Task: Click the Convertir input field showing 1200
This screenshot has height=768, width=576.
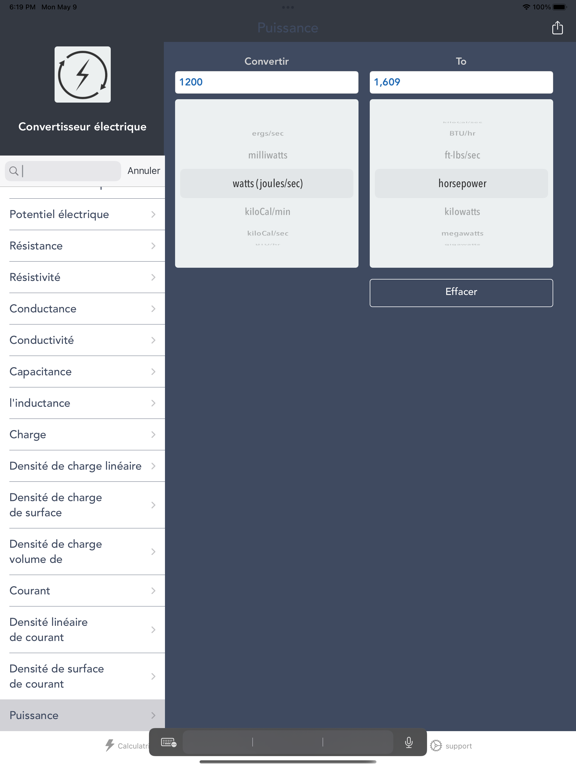Action: pos(266,82)
